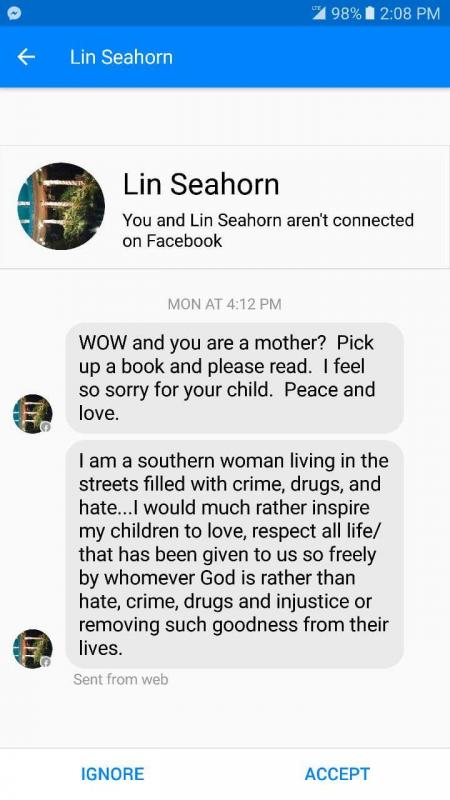Tap the LTE signal strength icon
The image size is (450, 800).
[319, 13]
